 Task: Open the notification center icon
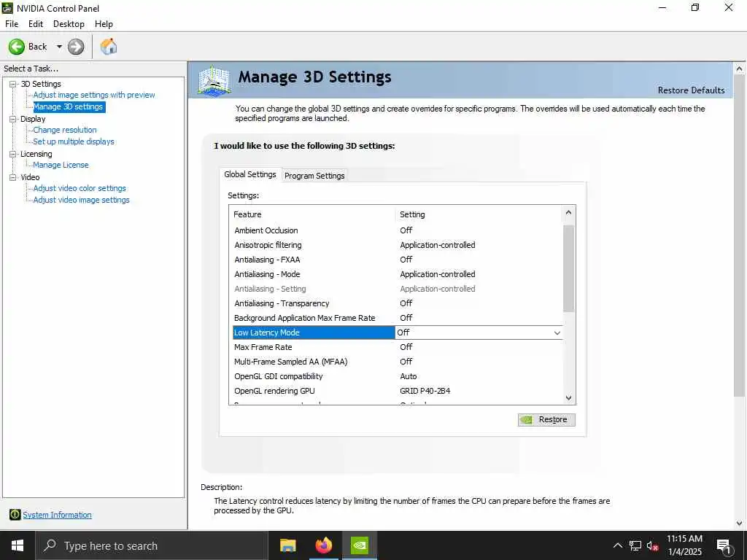click(724, 546)
